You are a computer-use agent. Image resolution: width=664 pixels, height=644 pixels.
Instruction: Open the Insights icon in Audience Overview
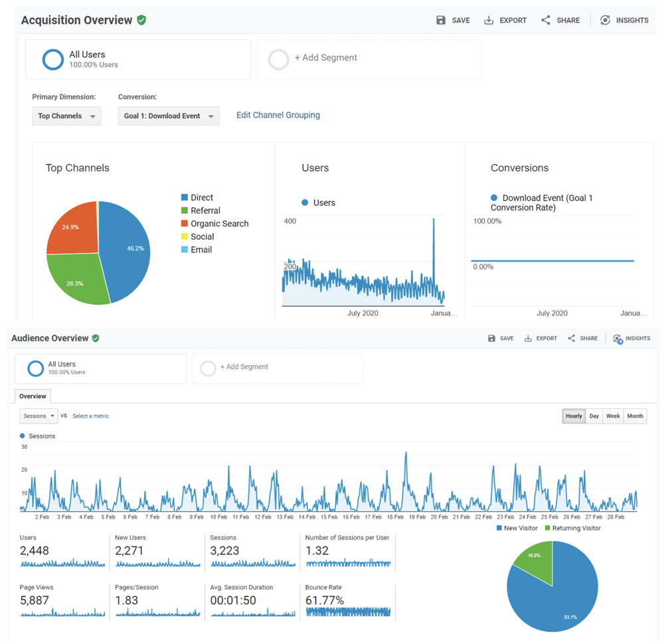tap(618, 339)
